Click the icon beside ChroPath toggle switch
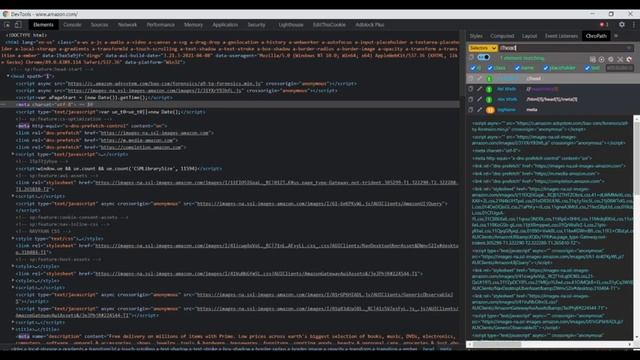Screen dimensions: 640x360 click(471, 57)
